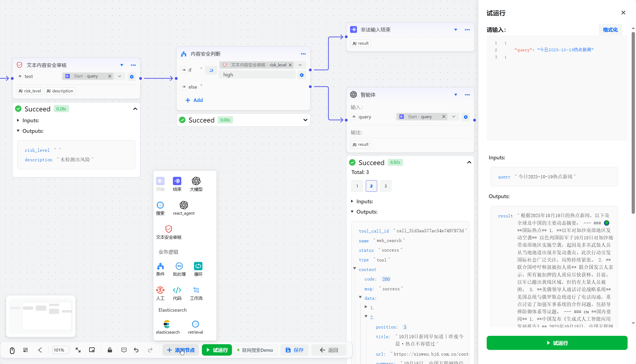Pick the elasticsearch node icon
Image resolution: width=636 pixels, height=364 pixels.
pos(167,324)
